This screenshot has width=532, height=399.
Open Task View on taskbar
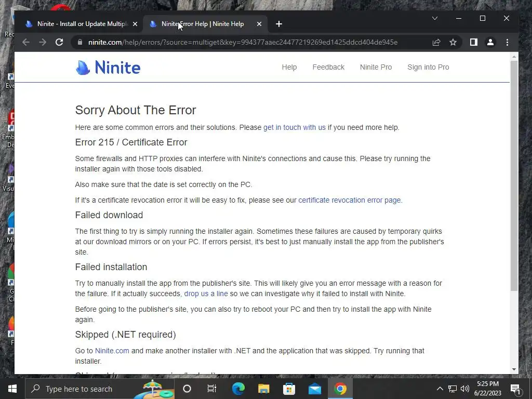coord(212,389)
